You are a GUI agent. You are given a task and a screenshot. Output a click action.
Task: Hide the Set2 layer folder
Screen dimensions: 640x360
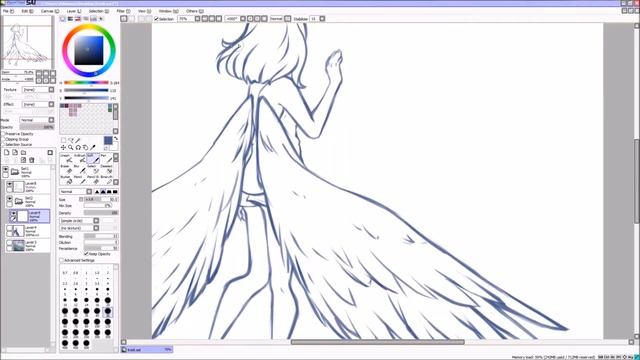click(x=9, y=199)
